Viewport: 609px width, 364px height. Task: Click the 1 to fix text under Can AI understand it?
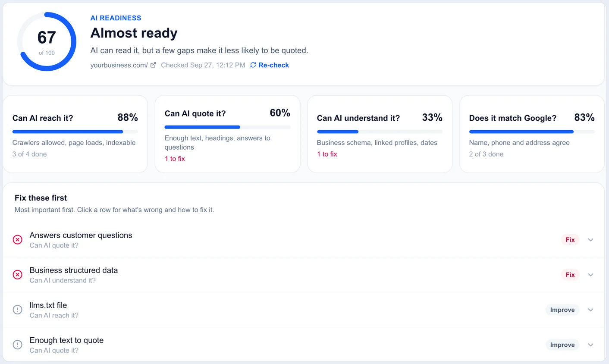click(327, 154)
